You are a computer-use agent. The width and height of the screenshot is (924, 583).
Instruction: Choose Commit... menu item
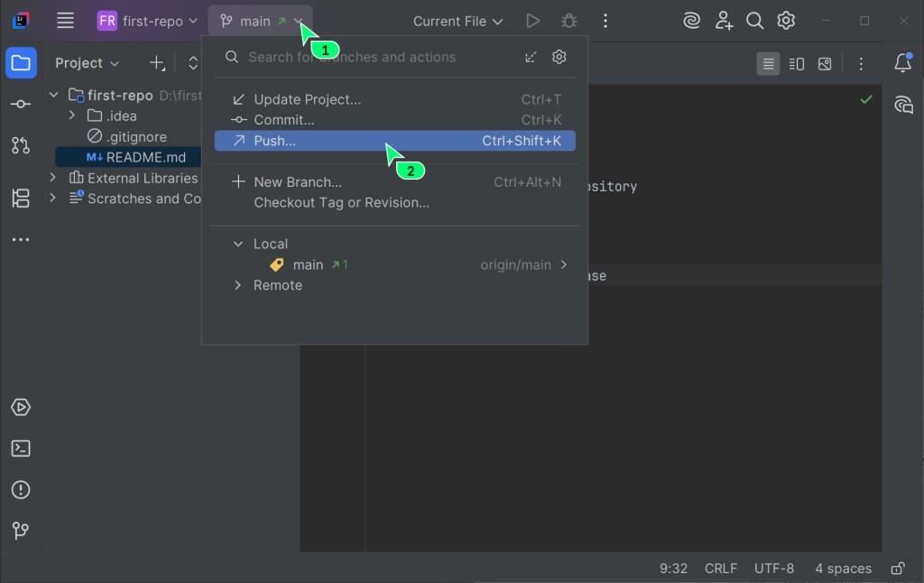[395, 120]
